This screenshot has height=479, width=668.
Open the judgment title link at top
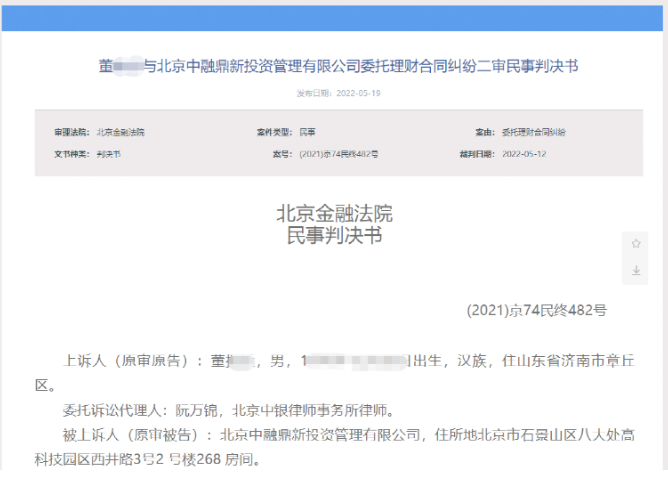(339, 66)
